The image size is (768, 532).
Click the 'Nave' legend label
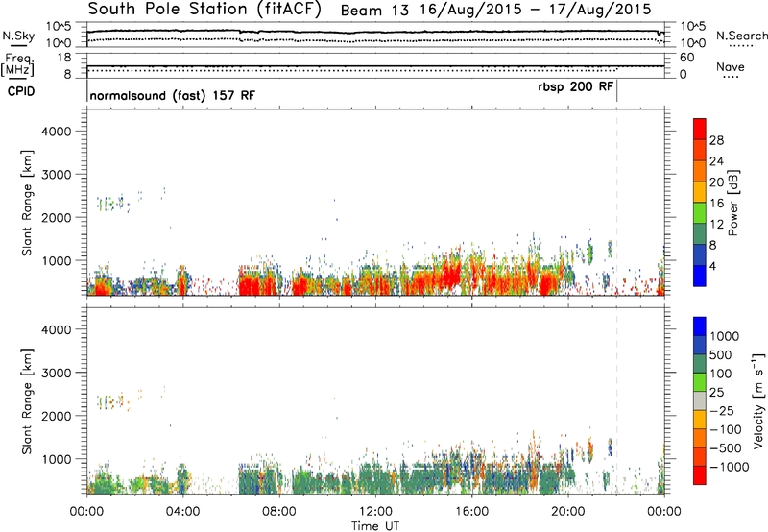(731, 66)
